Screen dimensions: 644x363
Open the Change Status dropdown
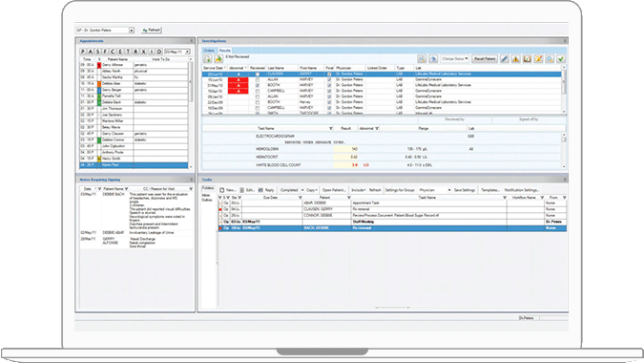pos(455,59)
